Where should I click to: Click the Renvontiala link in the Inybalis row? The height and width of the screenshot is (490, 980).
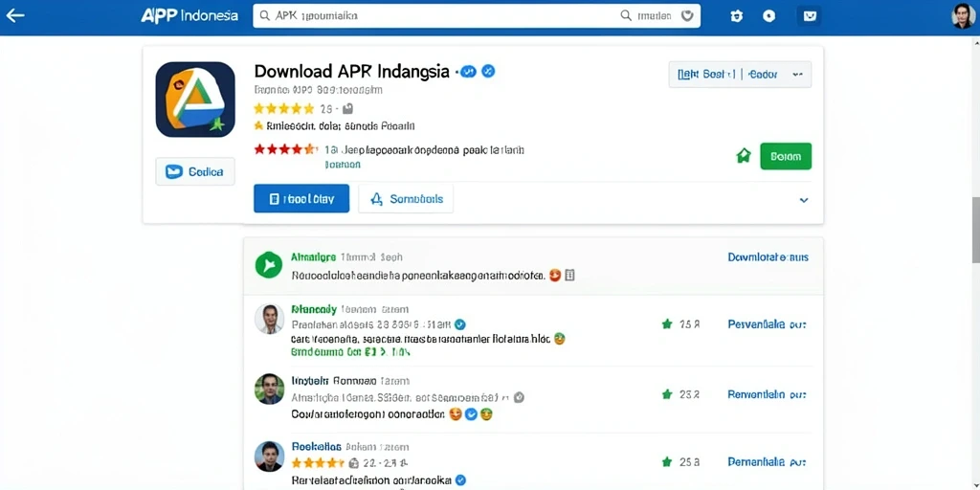pyautogui.click(x=767, y=394)
